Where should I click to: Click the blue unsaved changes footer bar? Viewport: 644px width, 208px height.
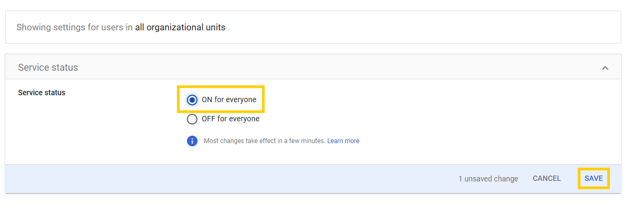pos(313,179)
